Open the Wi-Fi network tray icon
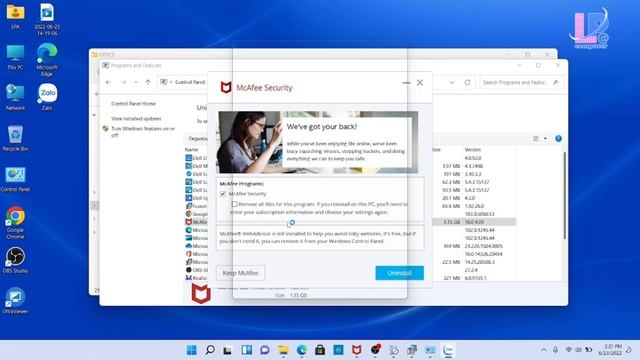The image size is (640, 360). 568,350
